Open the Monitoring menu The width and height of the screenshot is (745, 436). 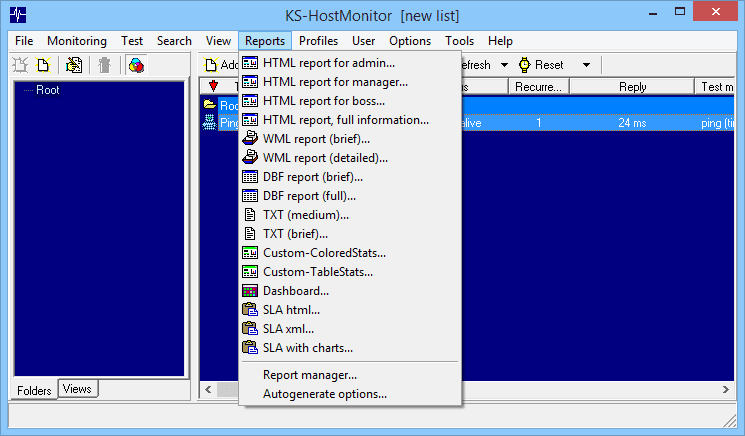77,41
